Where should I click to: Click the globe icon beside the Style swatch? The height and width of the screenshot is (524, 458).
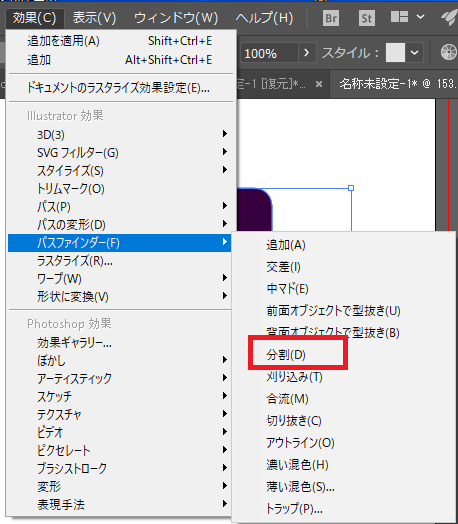pos(448,52)
